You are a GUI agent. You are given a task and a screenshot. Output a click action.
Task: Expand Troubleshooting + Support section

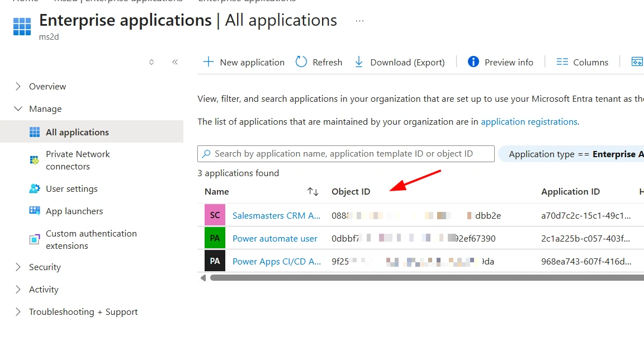click(x=18, y=311)
